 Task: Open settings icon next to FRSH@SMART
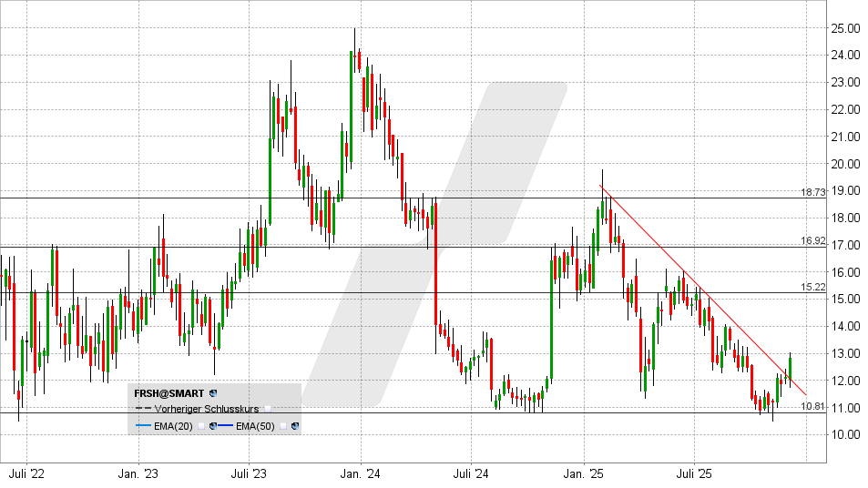[213, 393]
